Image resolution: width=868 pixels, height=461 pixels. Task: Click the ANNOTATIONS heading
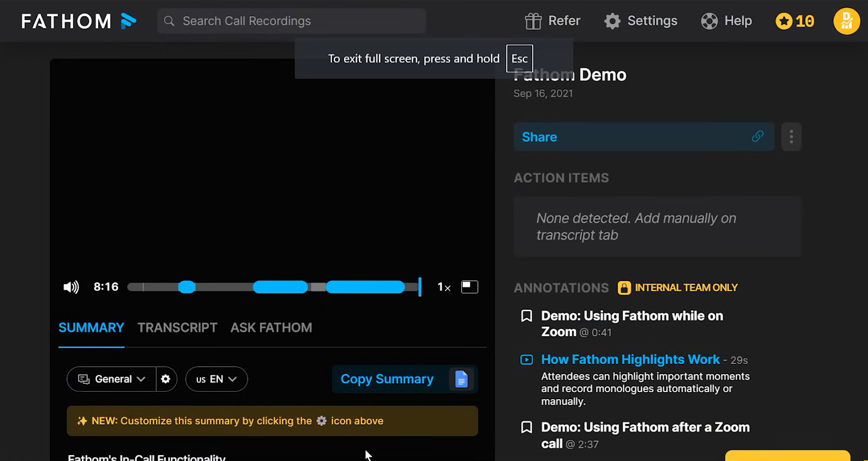pyautogui.click(x=561, y=288)
